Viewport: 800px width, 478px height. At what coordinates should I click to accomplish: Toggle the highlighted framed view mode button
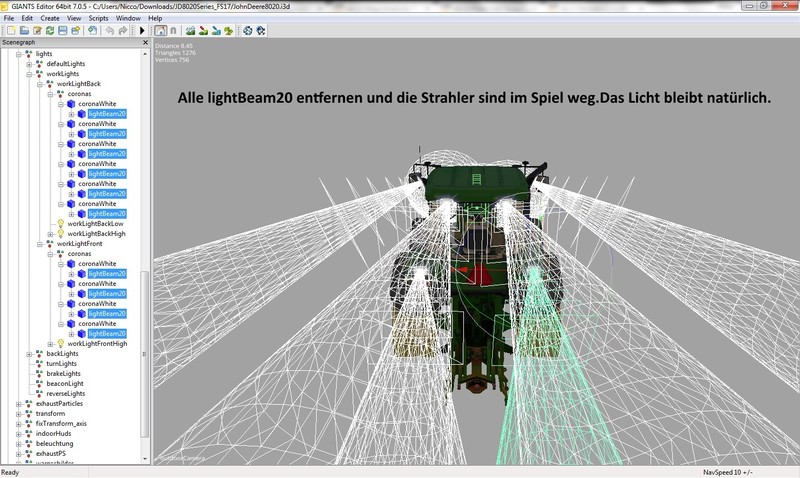pos(159,31)
